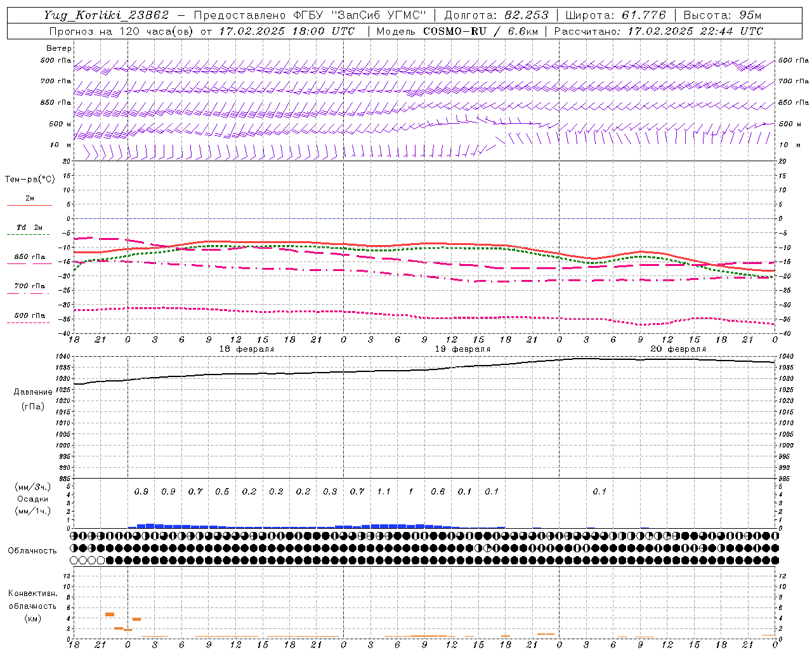Select the Облачность row label
The width and height of the screenshot is (812, 650).
[x=32, y=550]
